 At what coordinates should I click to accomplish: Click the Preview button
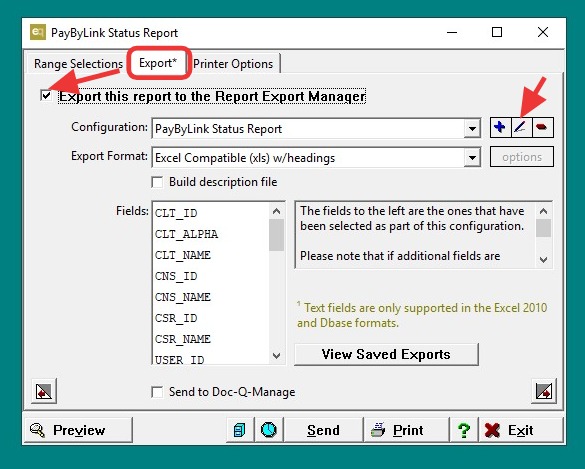click(78, 430)
